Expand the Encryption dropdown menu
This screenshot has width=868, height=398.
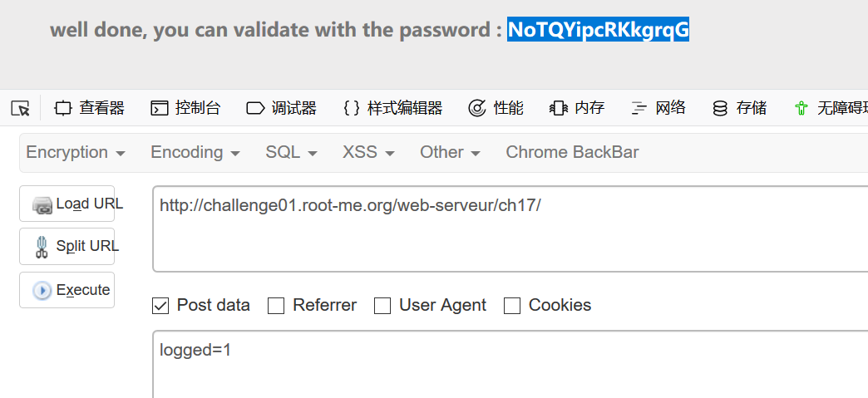coord(76,152)
